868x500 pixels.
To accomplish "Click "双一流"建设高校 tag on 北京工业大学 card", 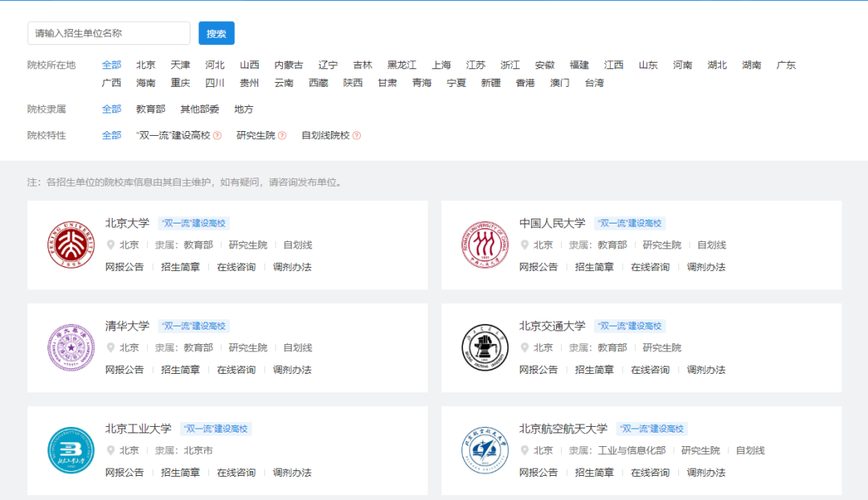I will (x=216, y=428).
